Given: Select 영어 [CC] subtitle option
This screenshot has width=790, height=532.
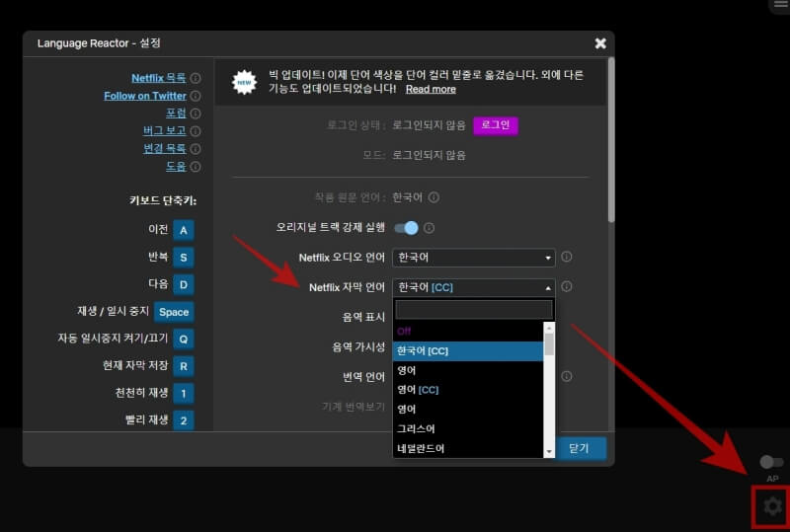Looking at the screenshot, I should [467, 390].
